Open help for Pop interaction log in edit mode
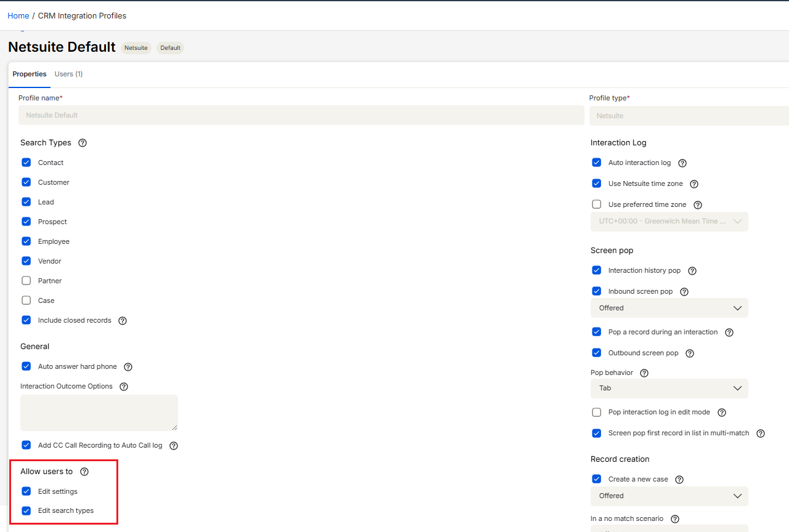Viewport: 789px width, 532px height. (722, 413)
